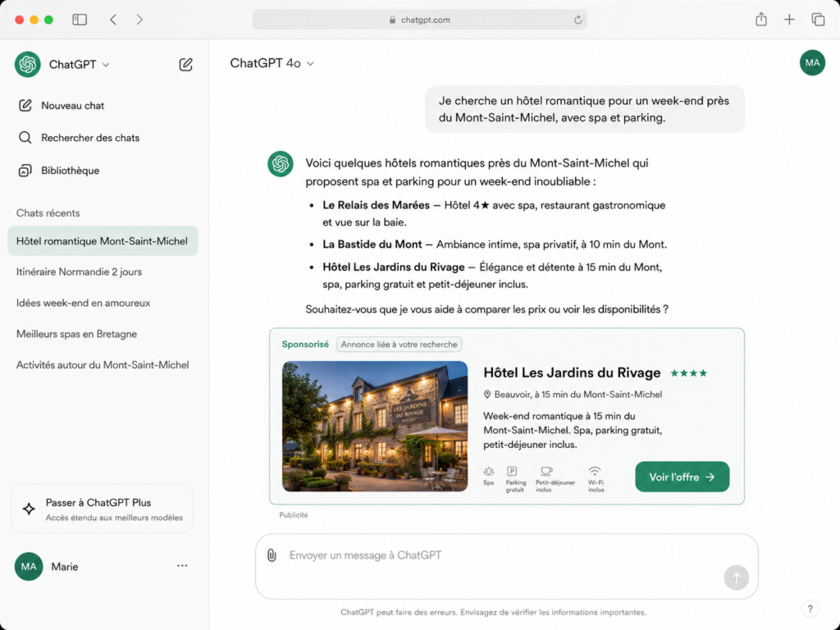Open chat Idées week-end en amoureux
The image size is (840, 630).
coord(83,303)
